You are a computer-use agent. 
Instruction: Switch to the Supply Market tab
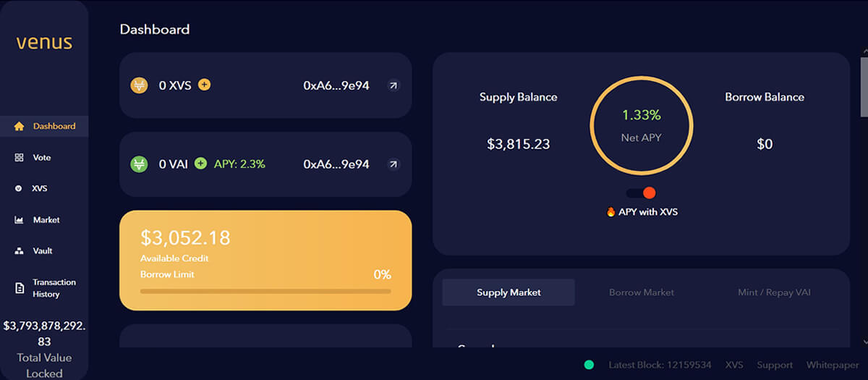[x=509, y=292]
